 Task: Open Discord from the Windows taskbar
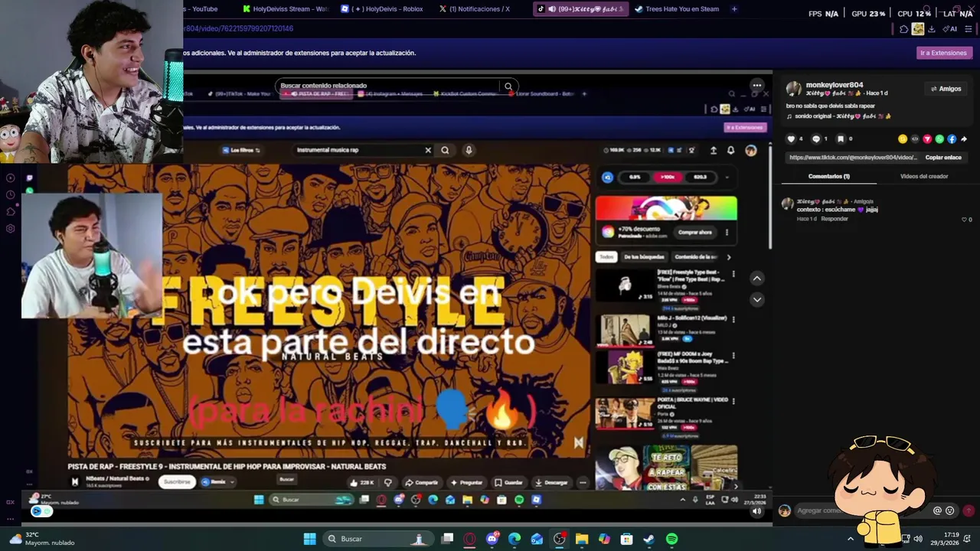(492, 539)
